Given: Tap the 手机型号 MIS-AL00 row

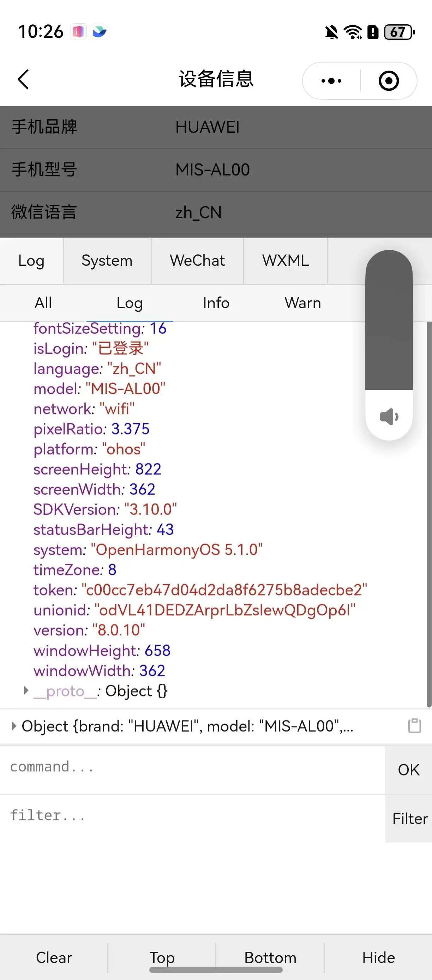Looking at the screenshot, I should [x=216, y=170].
